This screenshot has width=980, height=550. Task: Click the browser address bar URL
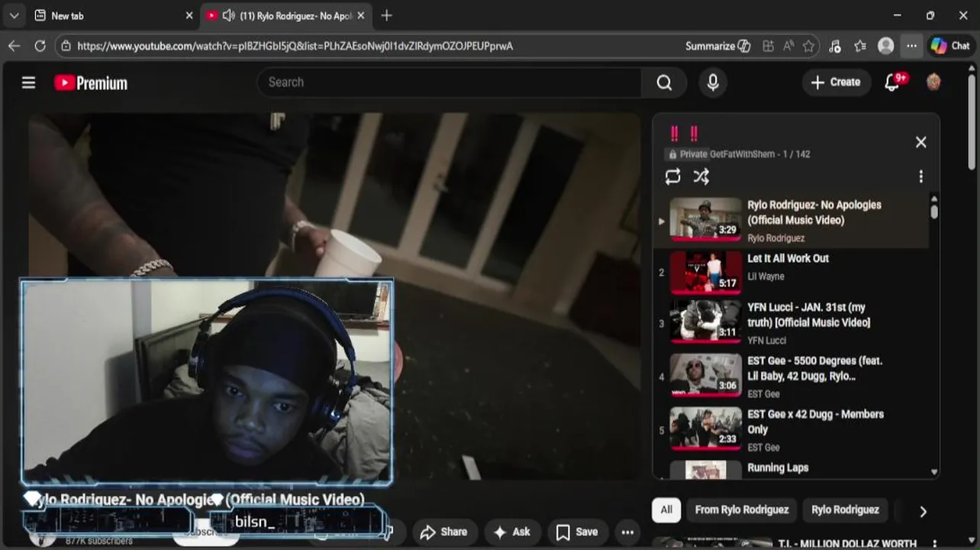(295, 46)
